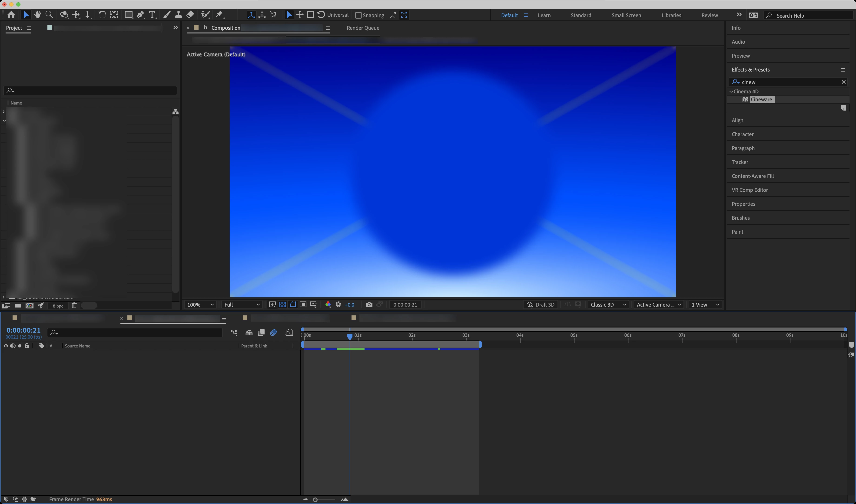856x504 pixels.
Task: Open the Classic 3D renderer dropdown
Action: pyautogui.click(x=608, y=305)
